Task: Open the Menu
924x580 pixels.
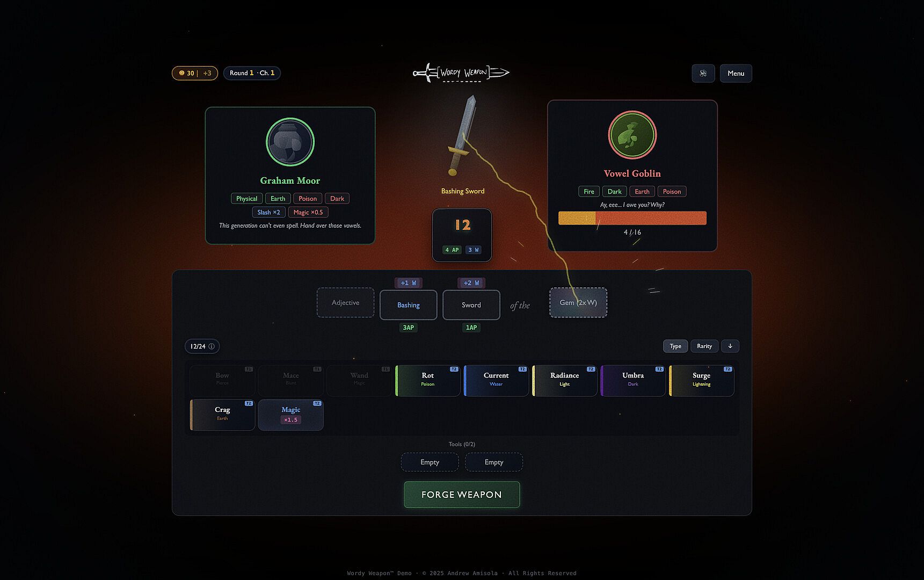Action: (x=736, y=74)
